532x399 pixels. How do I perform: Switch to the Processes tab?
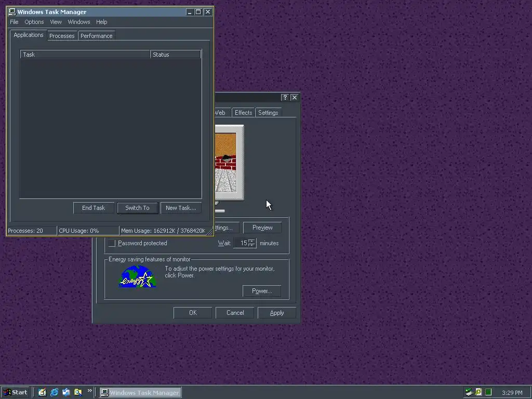click(62, 36)
